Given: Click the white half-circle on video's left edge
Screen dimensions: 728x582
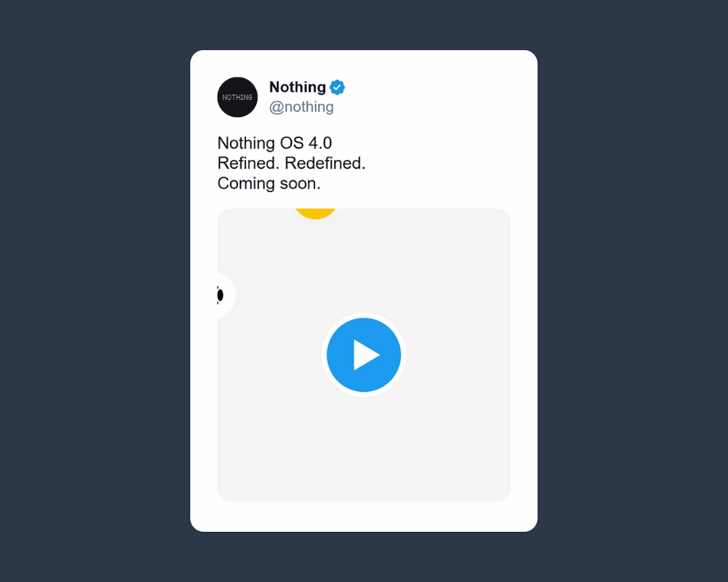Looking at the screenshot, I should 226,295.
